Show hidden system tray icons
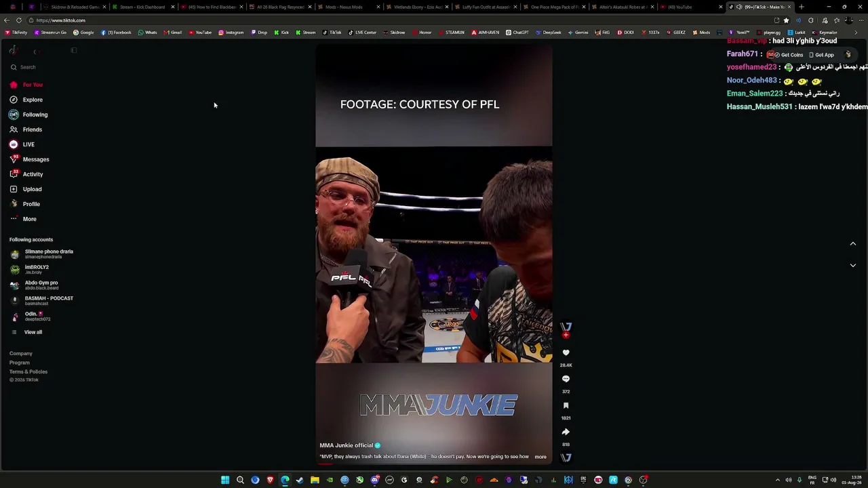Image resolution: width=868 pixels, height=488 pixels. pyautogui.click(x=778, y=480)
